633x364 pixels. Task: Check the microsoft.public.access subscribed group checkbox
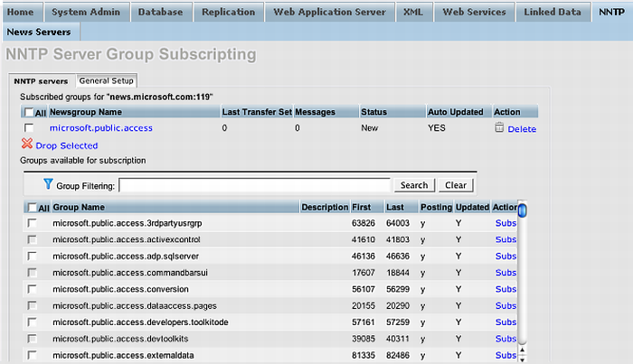coord(29,127)
